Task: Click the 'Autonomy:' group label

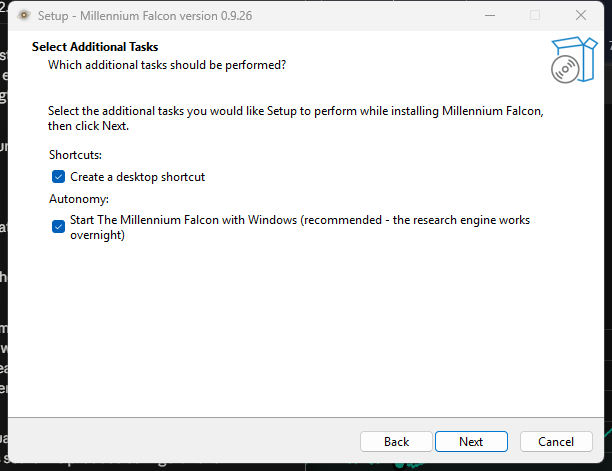Action: (79, 199)
